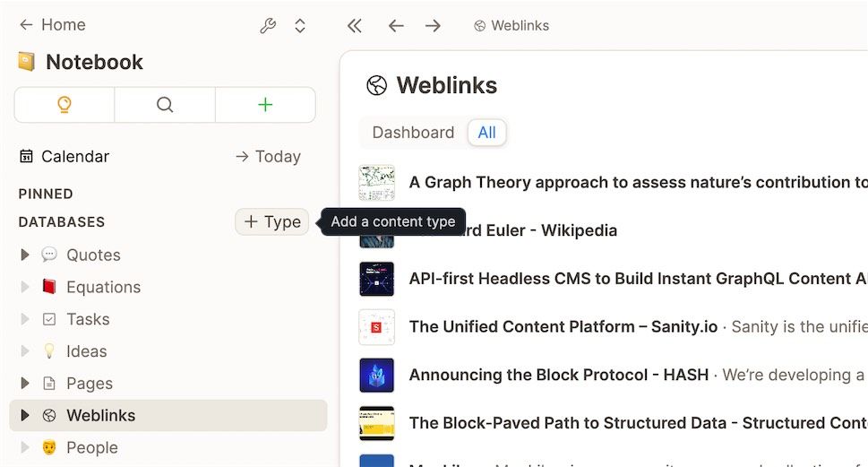Expand the Weblinks disclosure triangle
Screen dimensions: 868x467
click(x=25, y=416)
